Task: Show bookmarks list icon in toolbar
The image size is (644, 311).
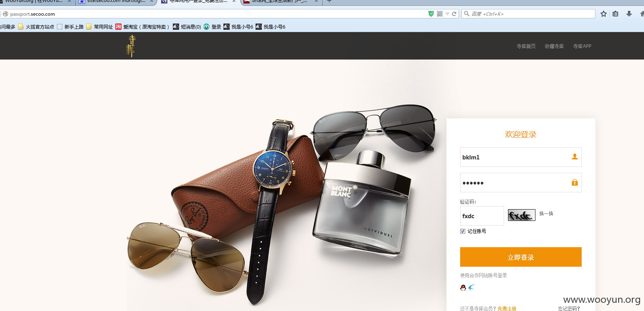Action: coord(615,14)
